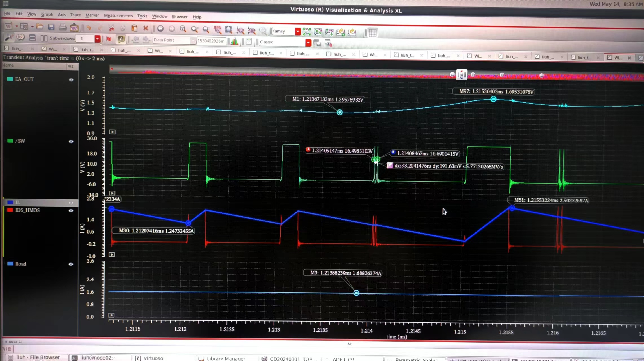
Task: Click the histogram bar chart icon
Action: tap(234, 42)
